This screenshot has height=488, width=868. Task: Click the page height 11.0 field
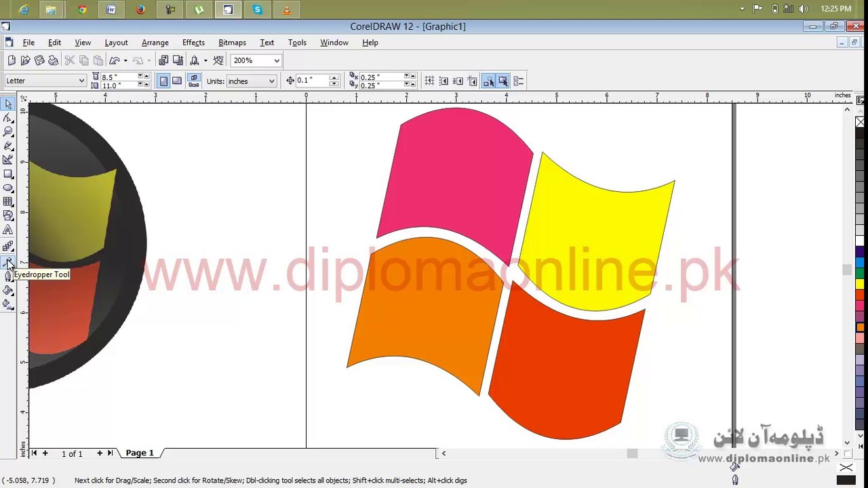coord(119,85)
